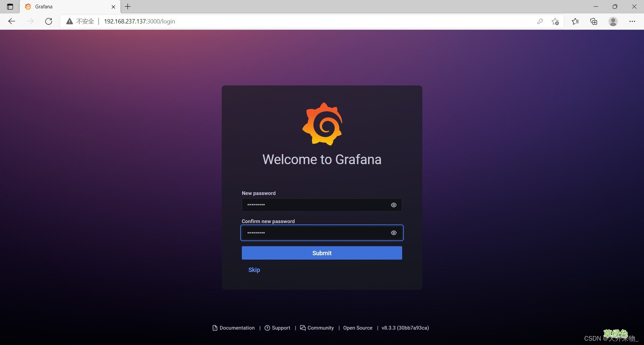Click the v8.3.3 version link
The image size is (644, 345).
[405, 328]
